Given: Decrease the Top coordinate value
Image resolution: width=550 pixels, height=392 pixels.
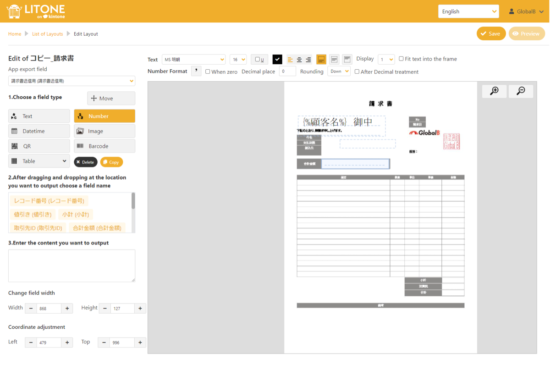Looking at the screenshot, I should [104, 342].
